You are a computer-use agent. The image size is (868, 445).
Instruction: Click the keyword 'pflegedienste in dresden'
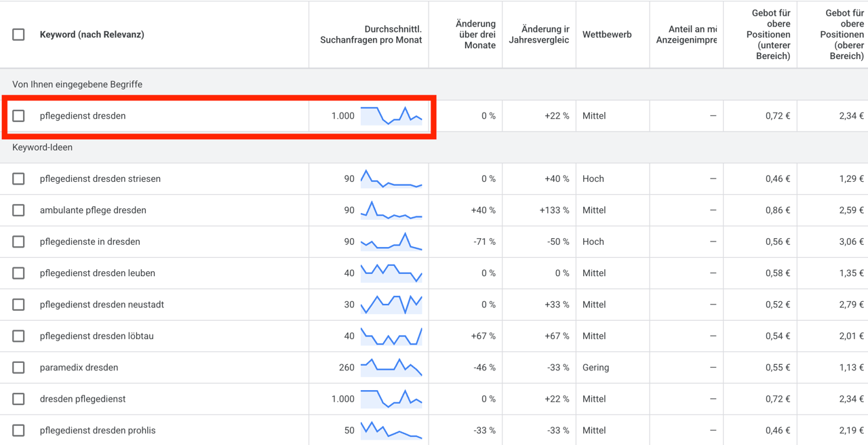[x=90, y=241]
